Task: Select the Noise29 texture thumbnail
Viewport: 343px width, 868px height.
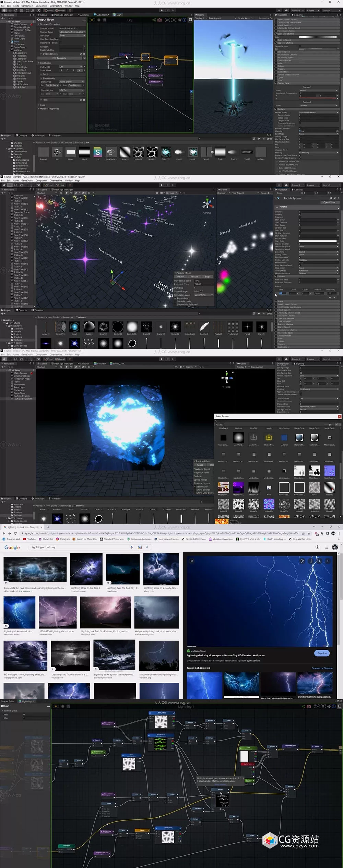Action: [239, 504]
